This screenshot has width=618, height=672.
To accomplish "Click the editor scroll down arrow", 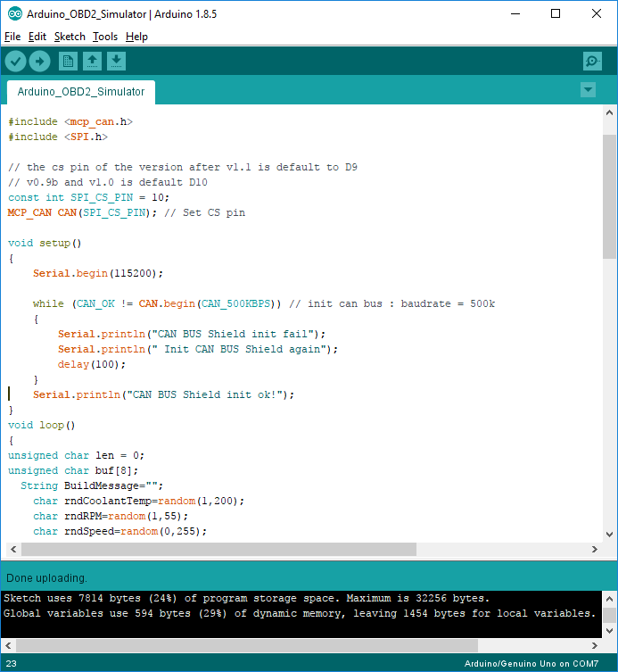I will [609, 535].
